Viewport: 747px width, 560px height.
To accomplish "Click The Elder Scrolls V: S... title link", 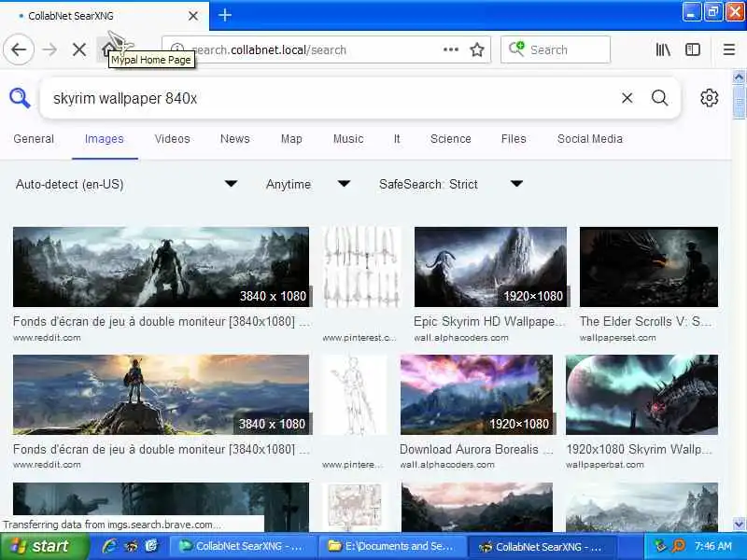I will click(646, 322).
